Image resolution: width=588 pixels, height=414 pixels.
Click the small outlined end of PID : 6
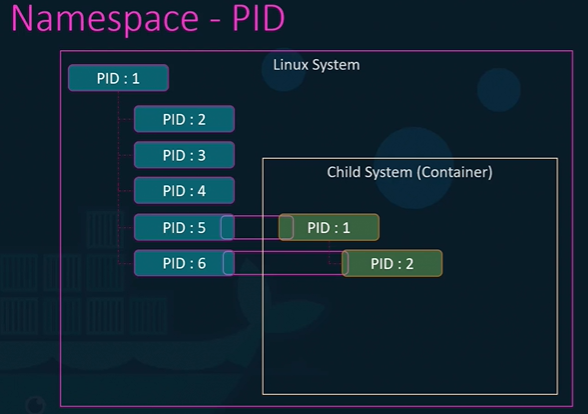point(228,263)
